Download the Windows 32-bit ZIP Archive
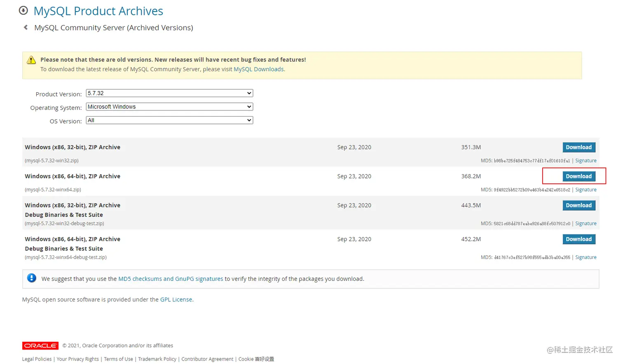 (579, 147)
